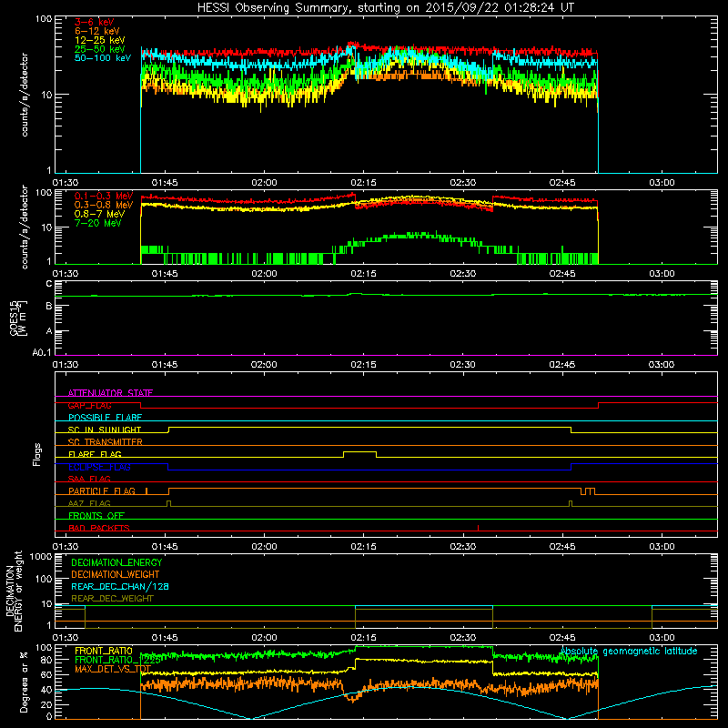Click the Absolute geomagnetic latitude label
This screenshot has height=728, width=728.
coord(629,651)
